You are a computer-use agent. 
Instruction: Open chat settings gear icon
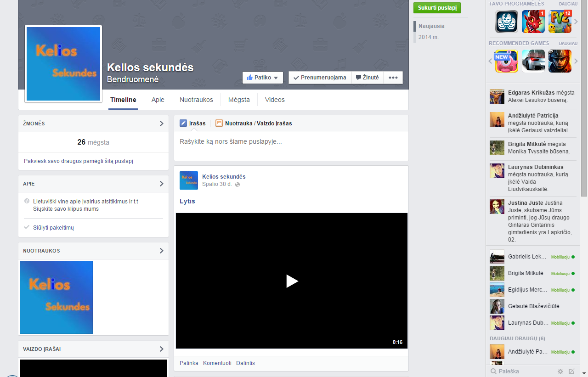coord(560,371)
